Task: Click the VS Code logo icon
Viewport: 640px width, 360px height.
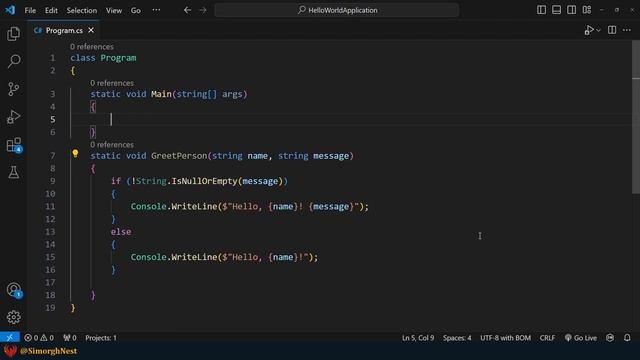Action: [x=10, y=10]
